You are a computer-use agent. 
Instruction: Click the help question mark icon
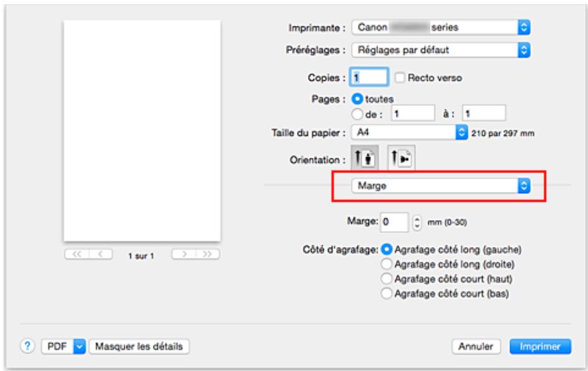tap(28, 346)
